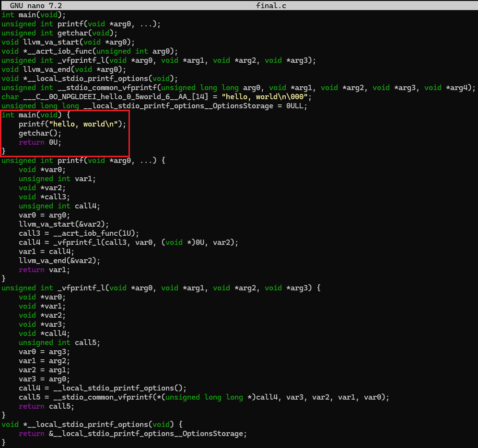Place cursor on call3 = __acrt_iob_func(1U); line
Image resolution: width=478 pixels, height=448 pixels.
coord(79,233)
